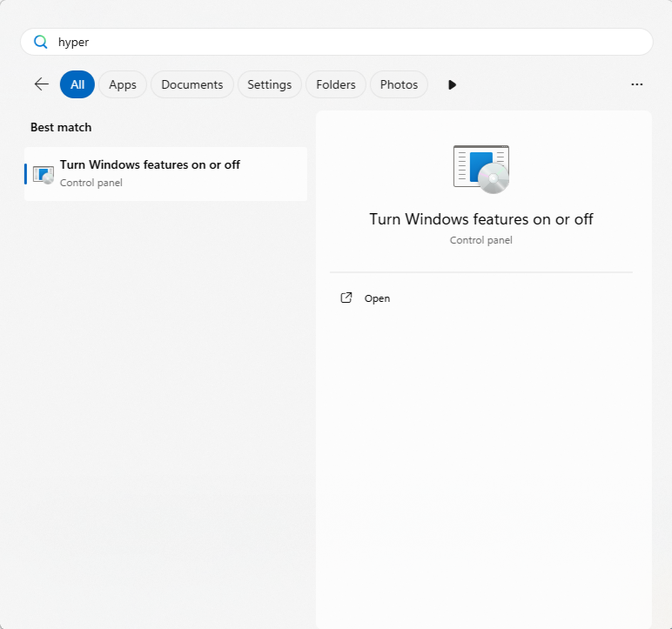Select the All filter tab
Screen dimensions: 672x629
click(77, 84)
